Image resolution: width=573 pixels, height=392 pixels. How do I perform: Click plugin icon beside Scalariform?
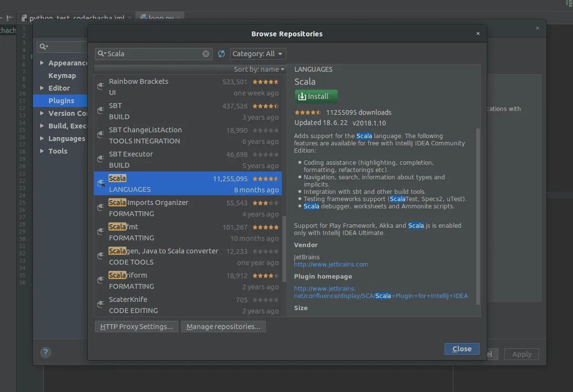click(x=101, y=280)
